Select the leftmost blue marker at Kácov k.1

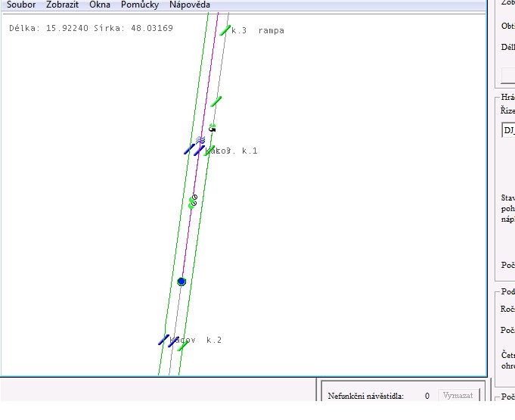[x=188, y=150]
